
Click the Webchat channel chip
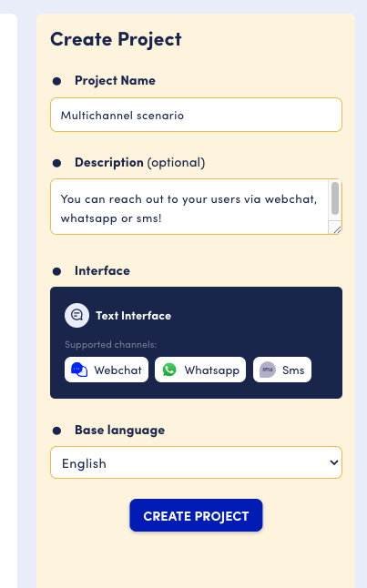(107, 370)
